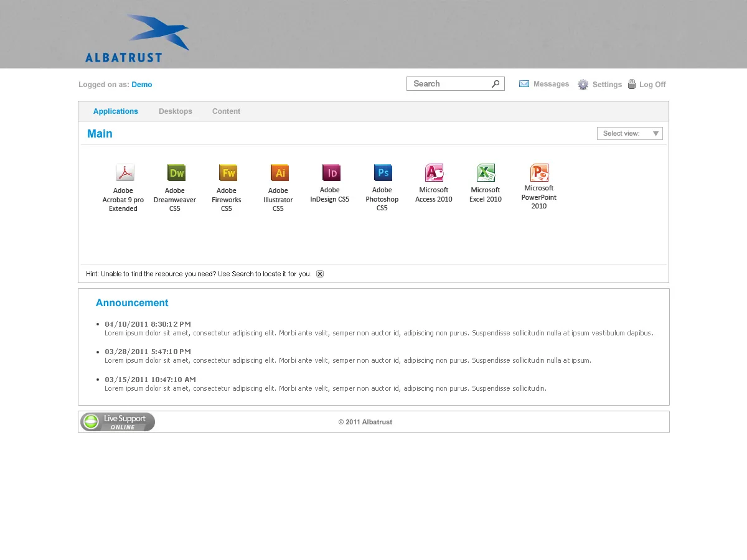Click the Demo username link
The height and width of the screenshot is (560, 747).
[x=142, y=85]
